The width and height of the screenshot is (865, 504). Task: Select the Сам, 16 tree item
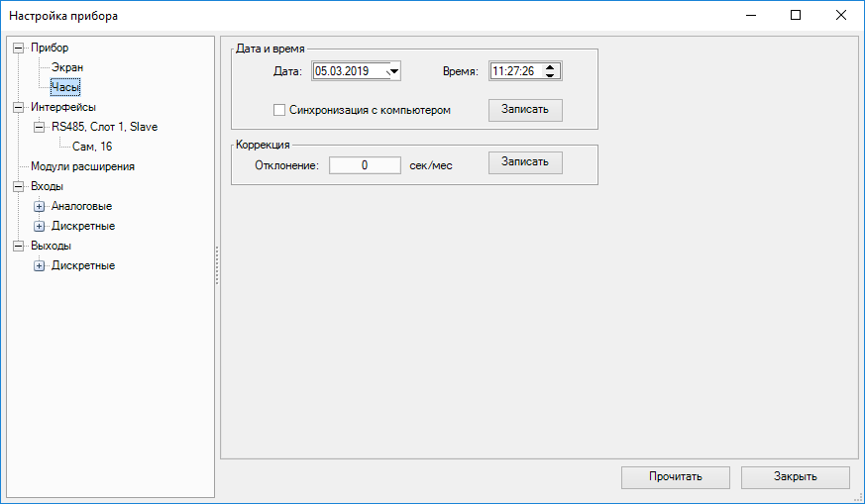point(92,147)
